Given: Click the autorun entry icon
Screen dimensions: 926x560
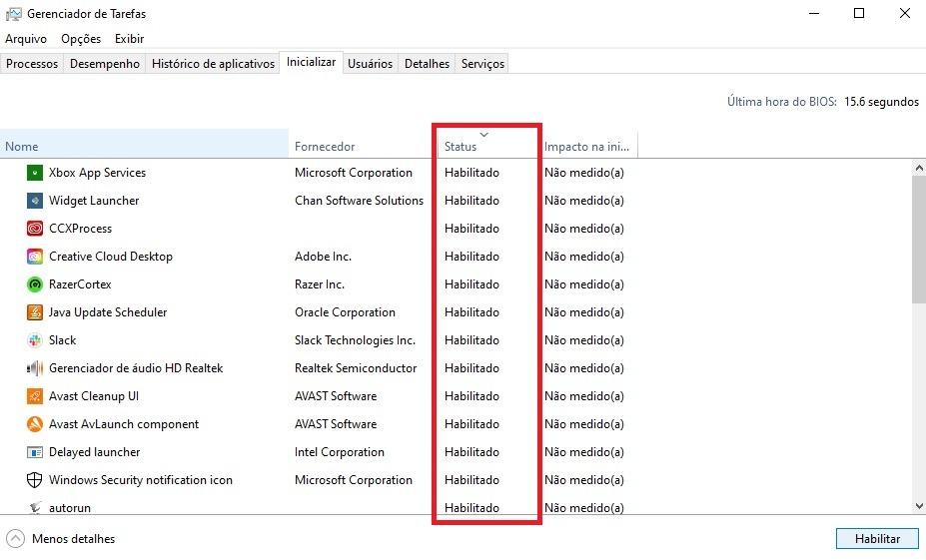Looking at the screenshot, I should pyautogui.click(x=35, y=507).
